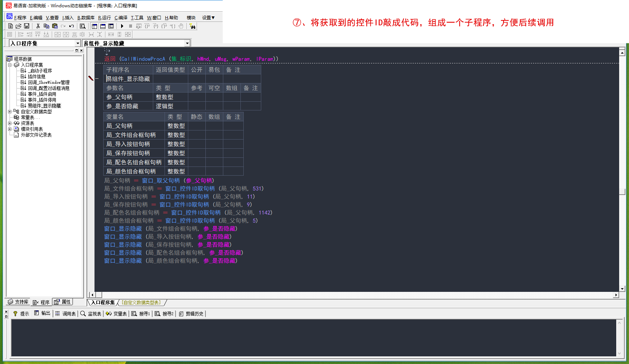Image resolution: width=629 pixels, height=364 pixels.
Task: Open the 易组件_显示隐藏 subroutine dropdown
Action: click(187, 43)
